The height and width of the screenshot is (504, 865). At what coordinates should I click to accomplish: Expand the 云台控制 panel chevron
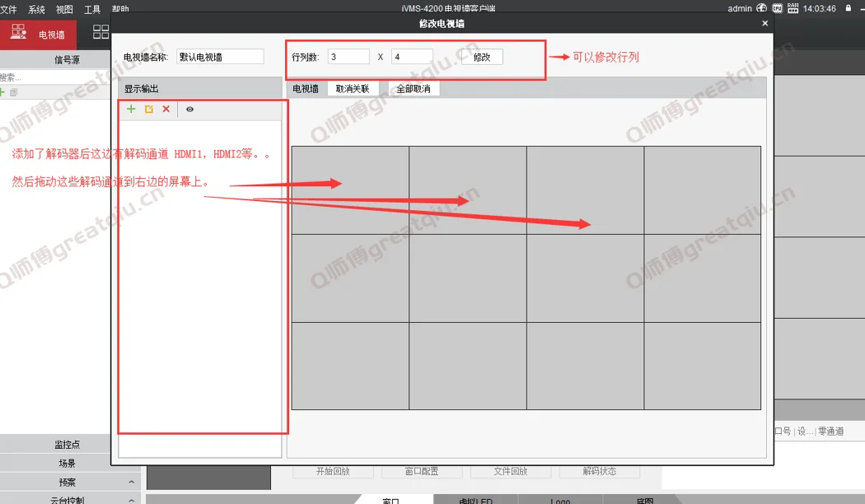(x=133, y=499)
